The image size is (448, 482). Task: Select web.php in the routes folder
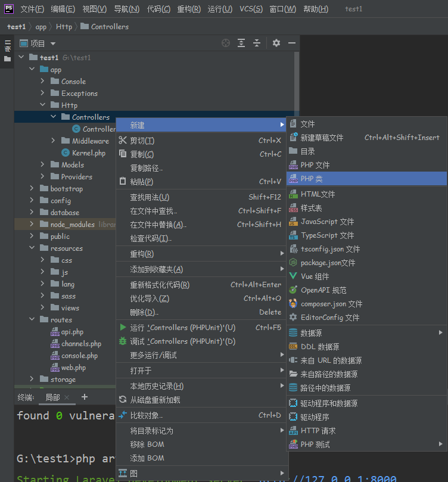tap(73, 368)
